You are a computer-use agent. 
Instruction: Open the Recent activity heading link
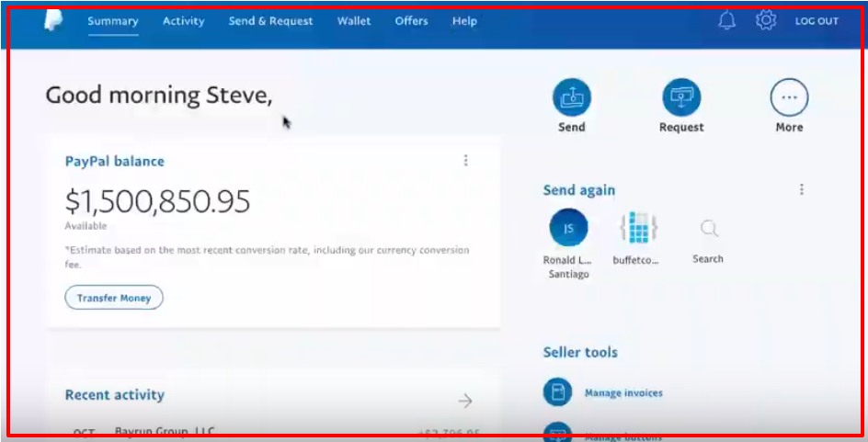pos(115,395)
